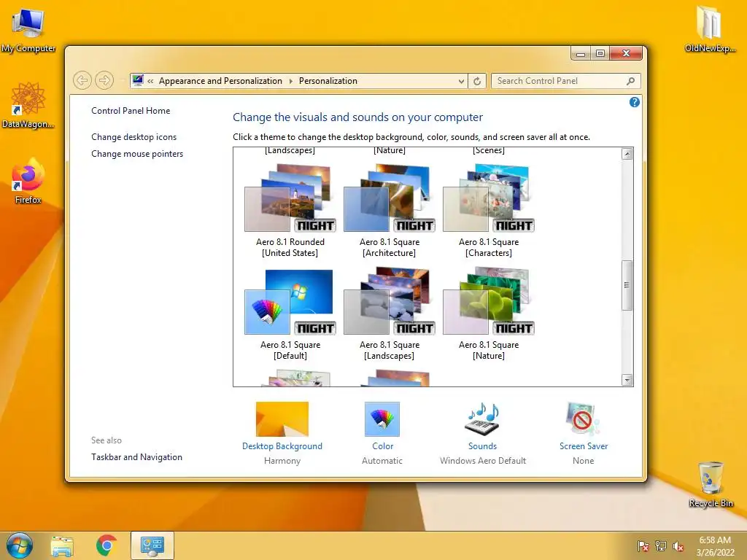The image size is (747, 560).
Task: Click the theme list scroll down arrow
Action: click(x=627, y=380)
